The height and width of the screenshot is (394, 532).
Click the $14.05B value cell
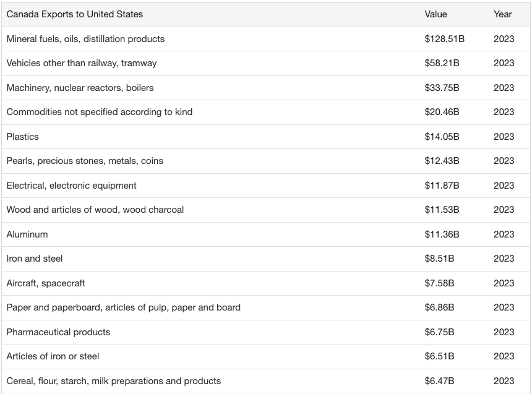[442, 137]
